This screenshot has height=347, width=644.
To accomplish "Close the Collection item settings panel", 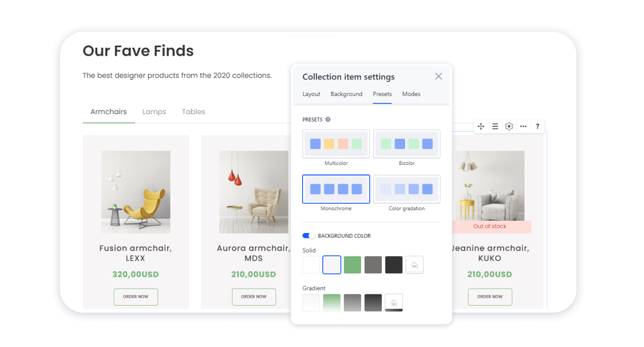I will [x=438, y=76].
